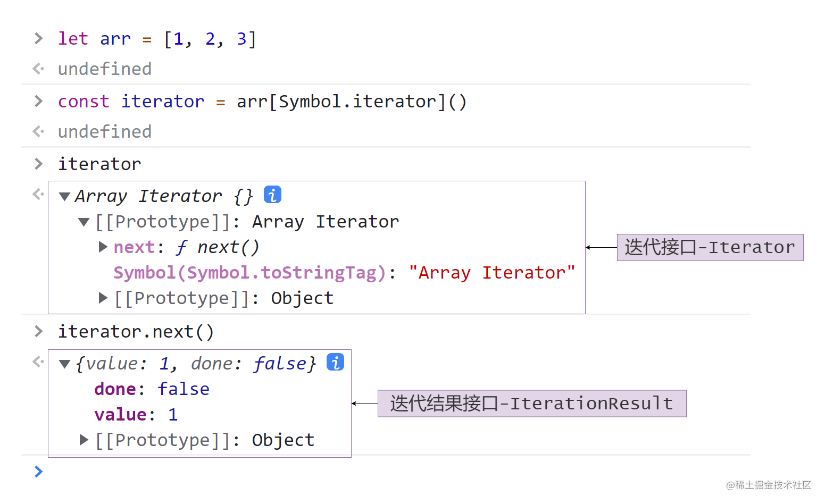
Task: Expand [[Prototype]]: Object under the iteration result
Action: [x=83, y=440]
